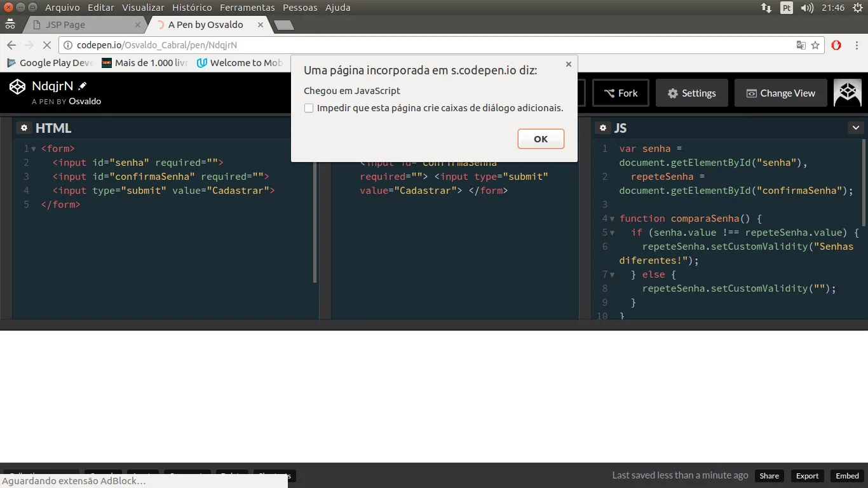Click the JS editor vertical scrollbar
The width and height of the screenshot is (868, 488).
point(864,181)
